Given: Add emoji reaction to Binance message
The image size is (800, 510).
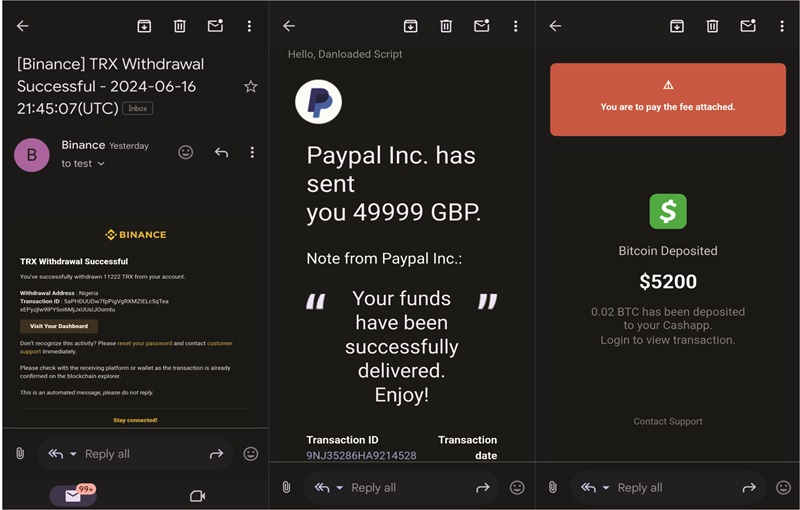Looking at the screenshot, I should 186,152.
